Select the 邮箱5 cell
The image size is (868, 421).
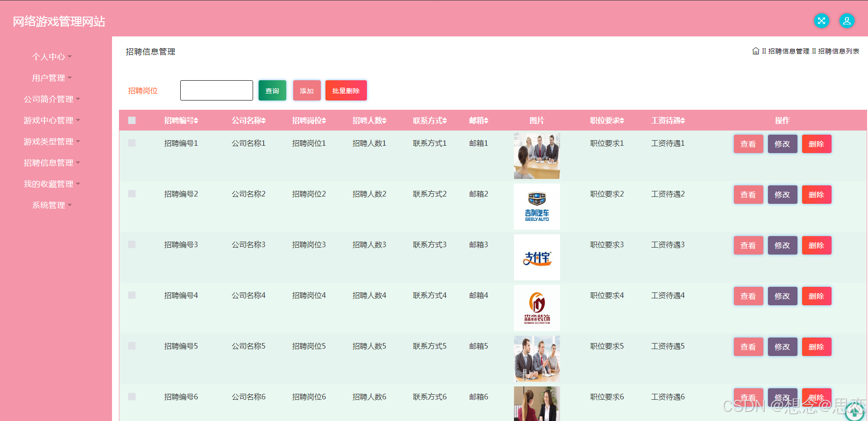pos(478,346)
